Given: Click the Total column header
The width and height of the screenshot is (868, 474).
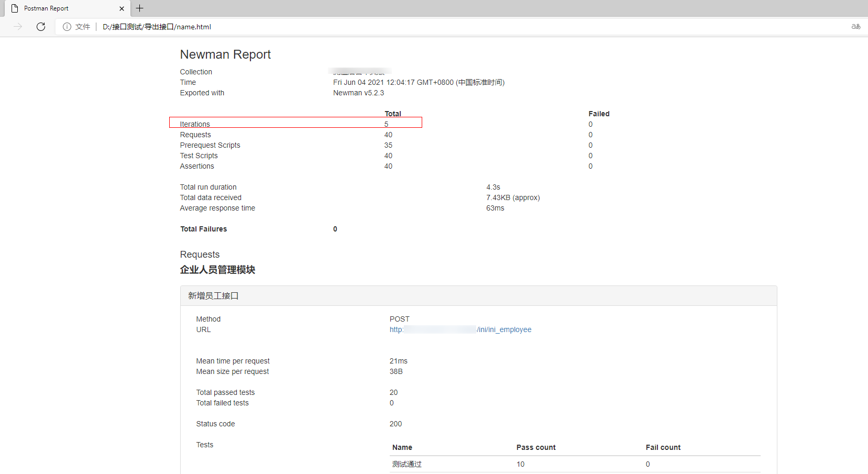Looking at the screenshot, I should 393,114.
